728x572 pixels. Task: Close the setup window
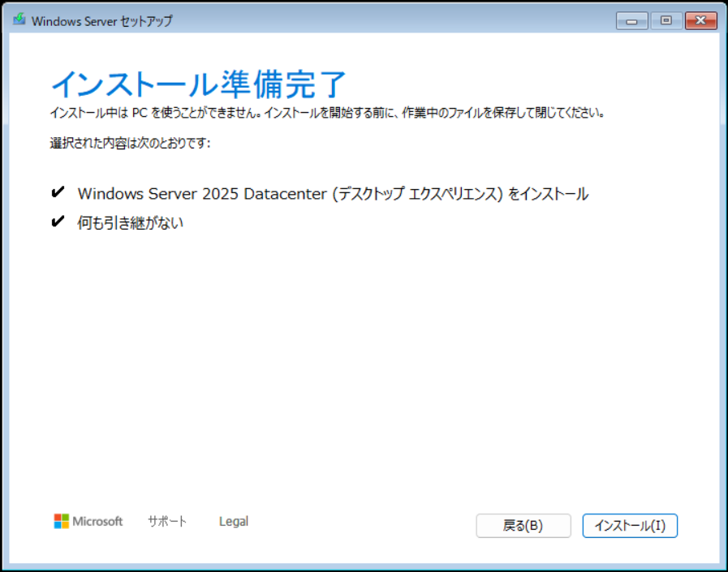pos(701,20)
